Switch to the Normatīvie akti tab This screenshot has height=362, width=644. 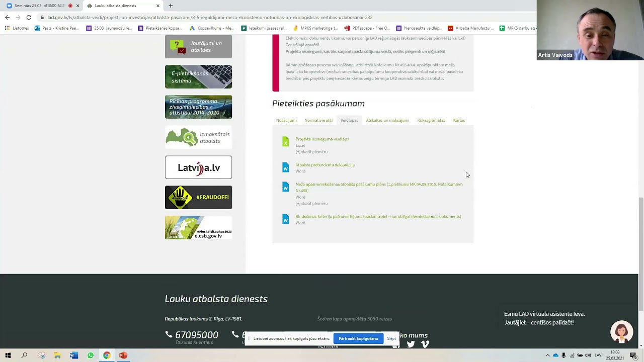[318, 120]
